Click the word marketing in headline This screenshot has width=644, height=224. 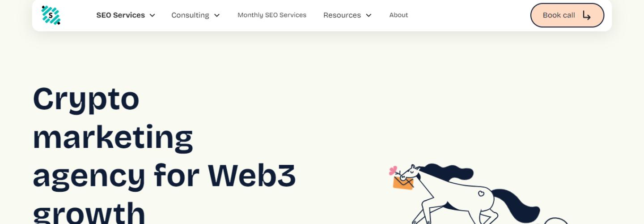[113, 137]
